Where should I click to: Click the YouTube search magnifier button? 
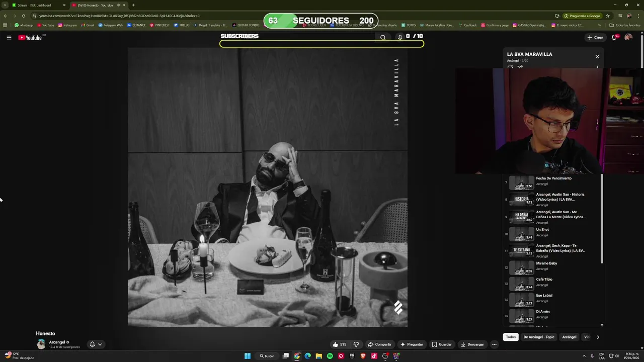[383, 37]
